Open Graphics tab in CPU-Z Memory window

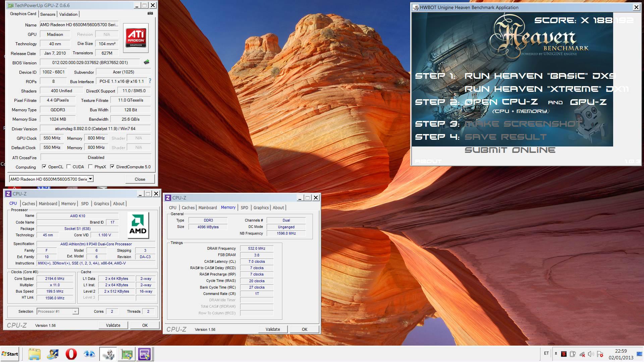261,207
